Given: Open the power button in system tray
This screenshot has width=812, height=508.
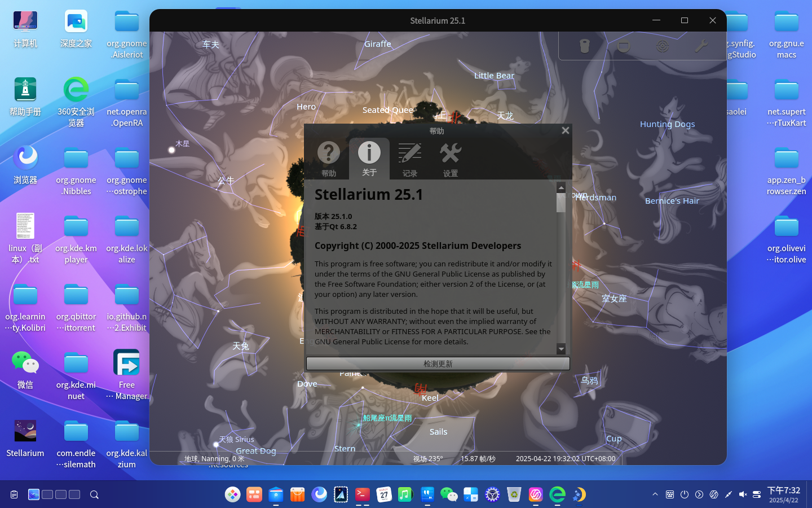Looking at the screenshot, I should [685, 494].
